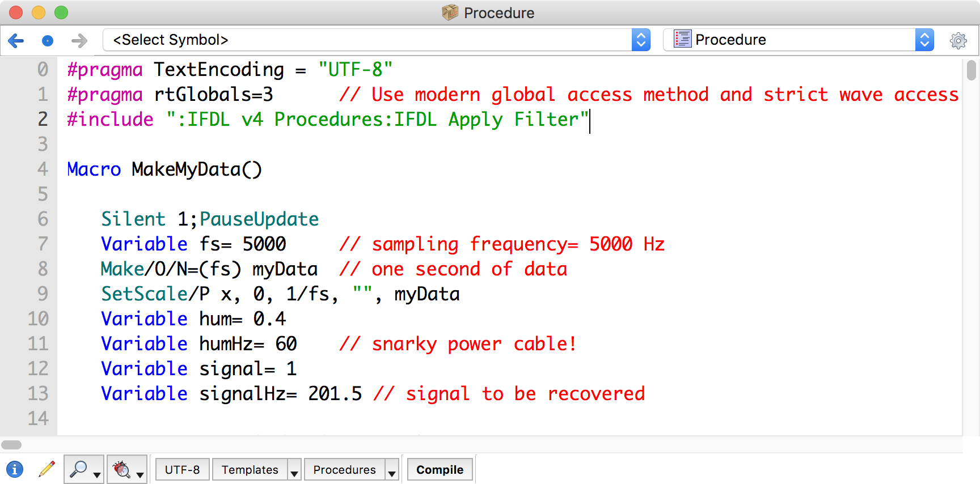This screenshot has height=484, width=980.
Task: Open the gear settings menu
Action: (x=958, y=40)
